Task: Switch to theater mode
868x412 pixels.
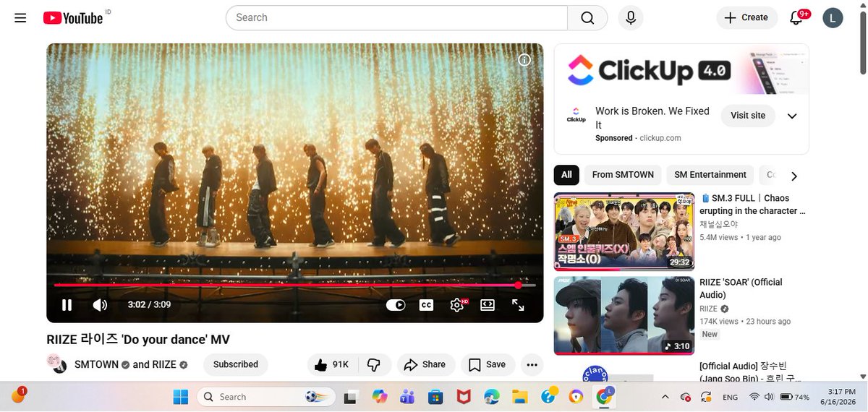Action: point(488,305)
